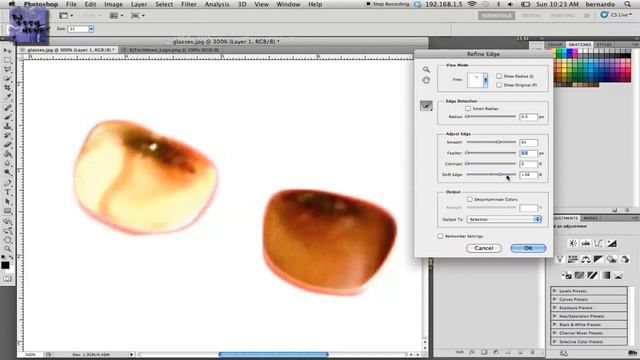This screenshot has height=360, width=640.
Task: Open the CS Live button
Action: (616, 15)
